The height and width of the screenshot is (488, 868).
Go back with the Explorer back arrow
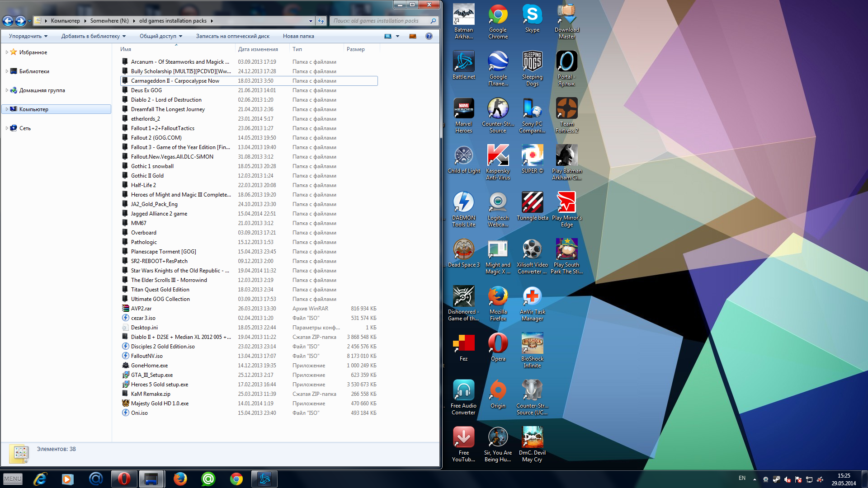tap(8, 21)
